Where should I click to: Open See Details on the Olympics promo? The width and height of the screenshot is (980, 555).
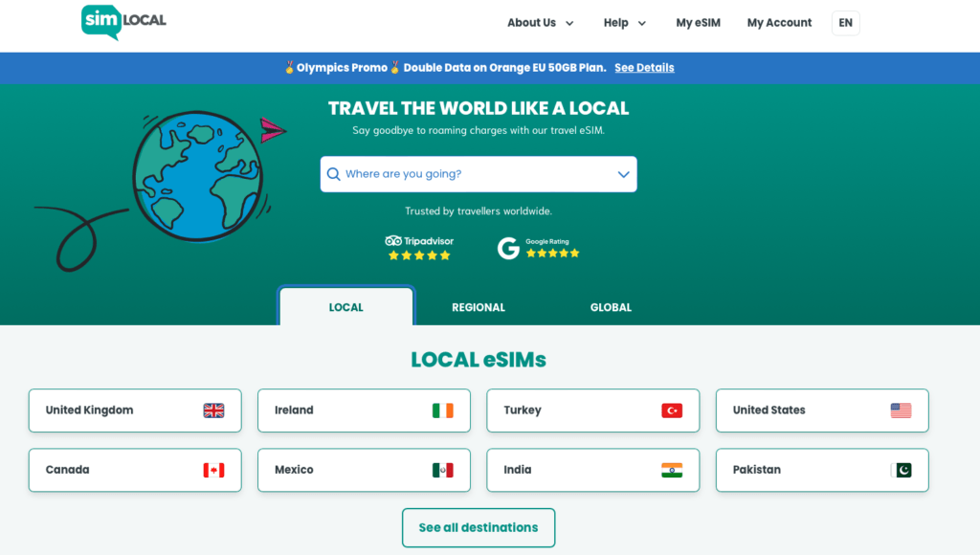tap(643, 67)
